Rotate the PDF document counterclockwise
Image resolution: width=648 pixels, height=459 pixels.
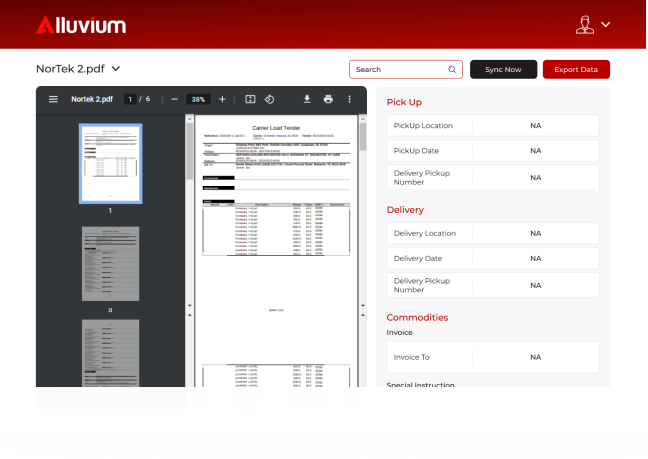[x=269, y=100]
